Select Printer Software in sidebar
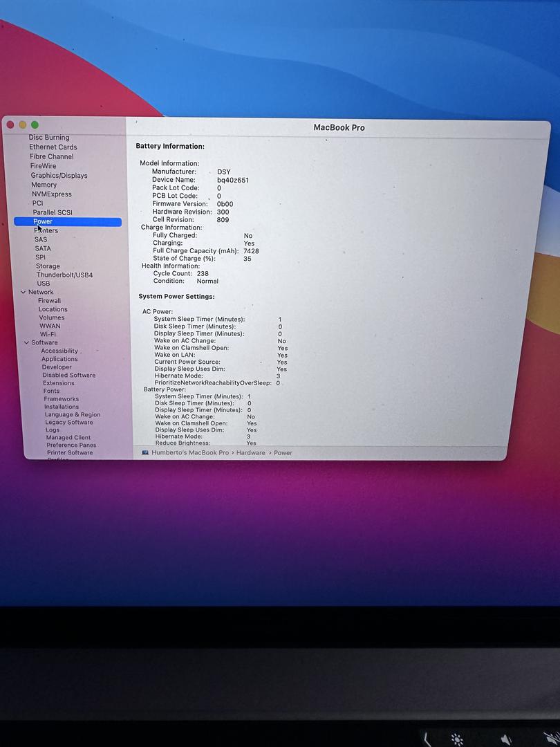Image resolution: width=560 pixels, height=747 pixels. [x=70, y=453]
